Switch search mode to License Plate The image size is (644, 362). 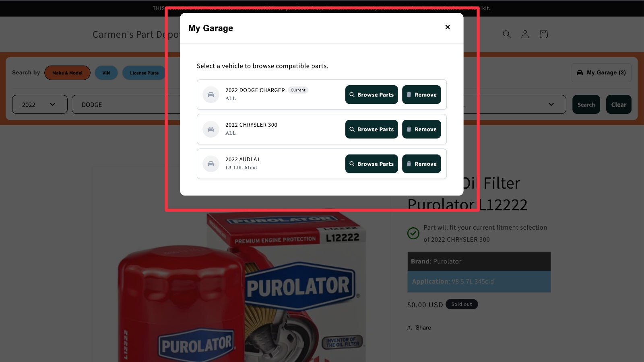tap(143, 73)
